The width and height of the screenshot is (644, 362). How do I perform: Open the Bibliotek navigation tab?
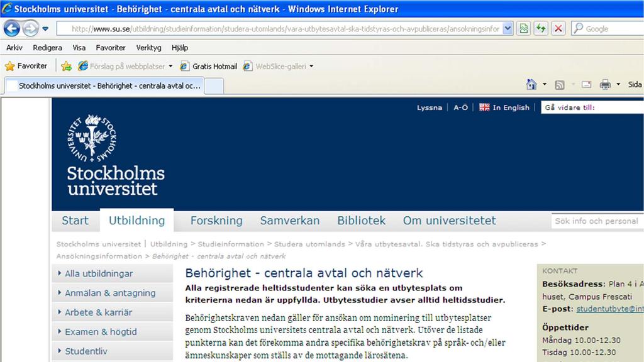tap(362, 221)
